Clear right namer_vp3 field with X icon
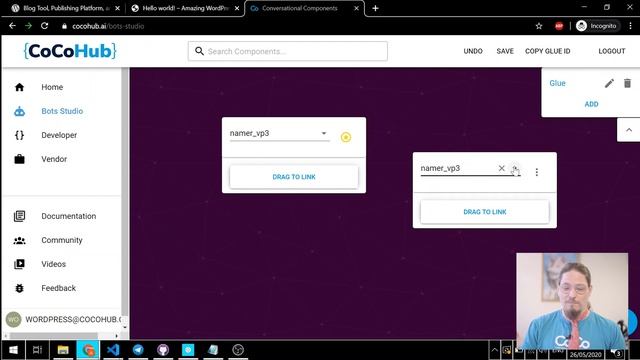 [x=502, y=168]
